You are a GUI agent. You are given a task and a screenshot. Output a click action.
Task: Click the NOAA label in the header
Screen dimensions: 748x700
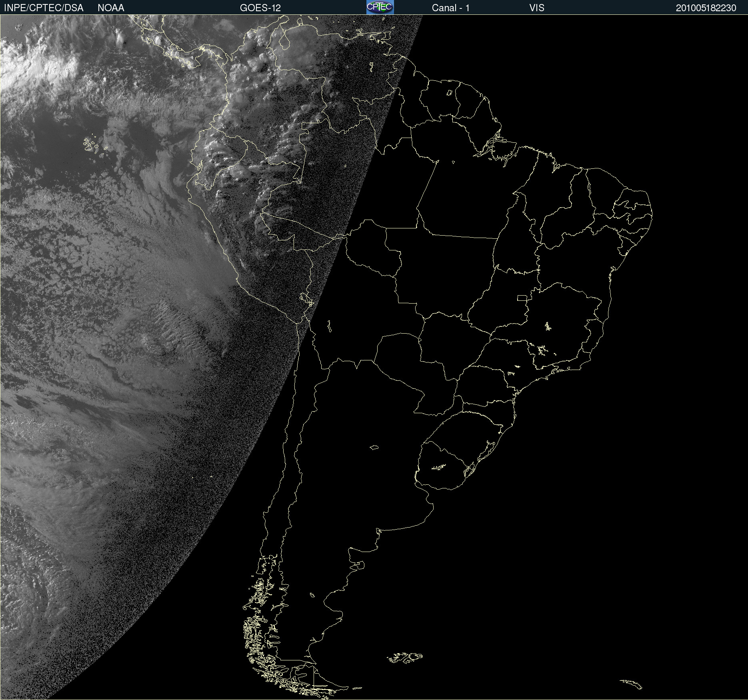(x=111, y=8)
